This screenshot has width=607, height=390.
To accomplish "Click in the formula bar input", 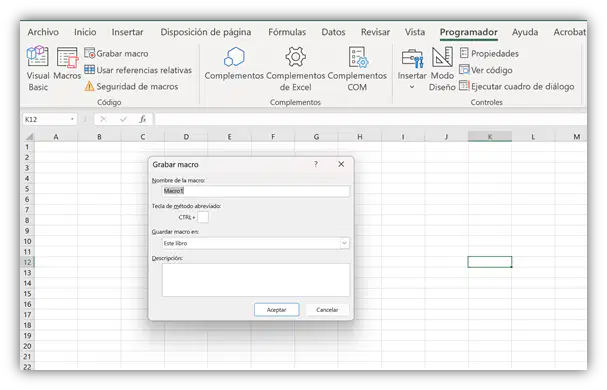I will click(x=370, y=119).
